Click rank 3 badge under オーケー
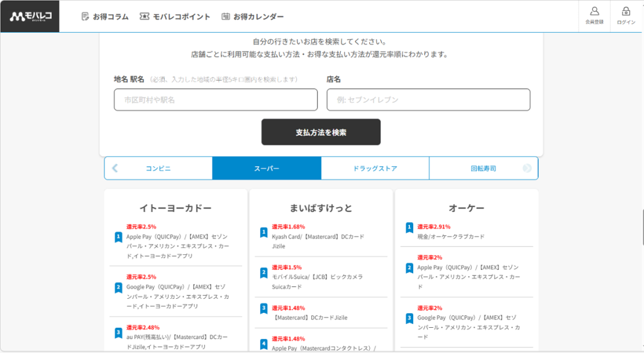 pos(409,318)
